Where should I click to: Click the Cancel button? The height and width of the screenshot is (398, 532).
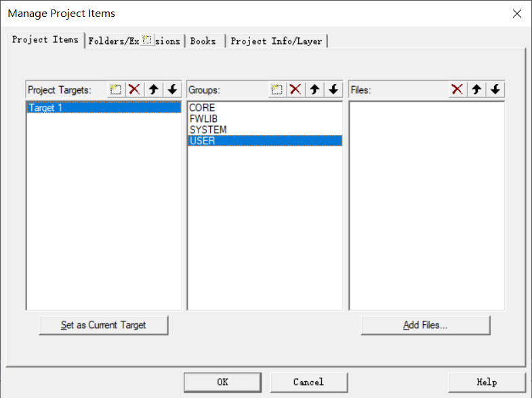(x=309, y=382)
